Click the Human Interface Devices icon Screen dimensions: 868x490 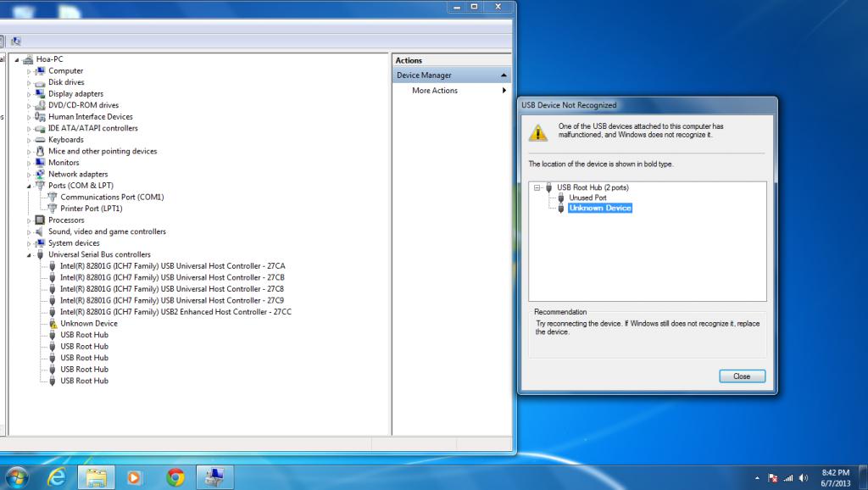[x=40, y=117]
